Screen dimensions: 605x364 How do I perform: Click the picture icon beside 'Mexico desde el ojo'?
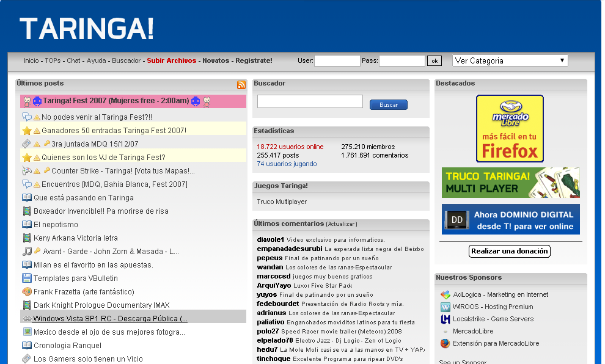(x=27, y=332)
